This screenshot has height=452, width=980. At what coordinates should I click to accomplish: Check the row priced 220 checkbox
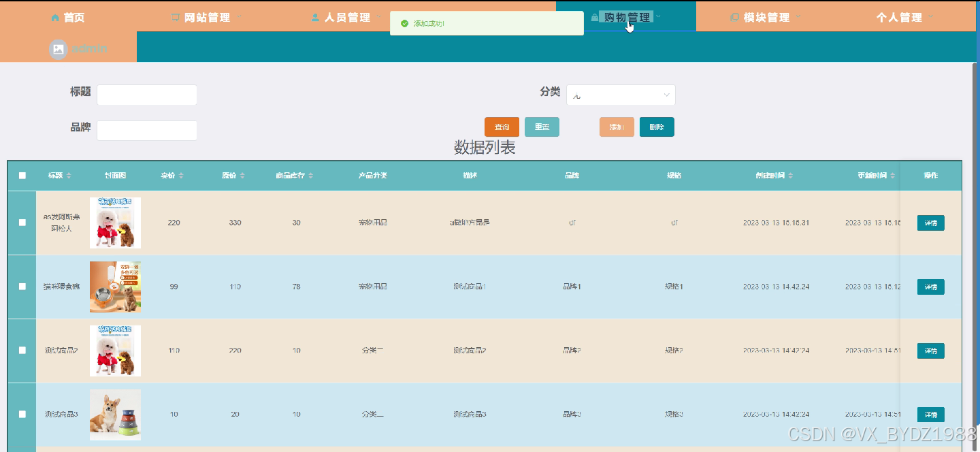tap(22, 223)
